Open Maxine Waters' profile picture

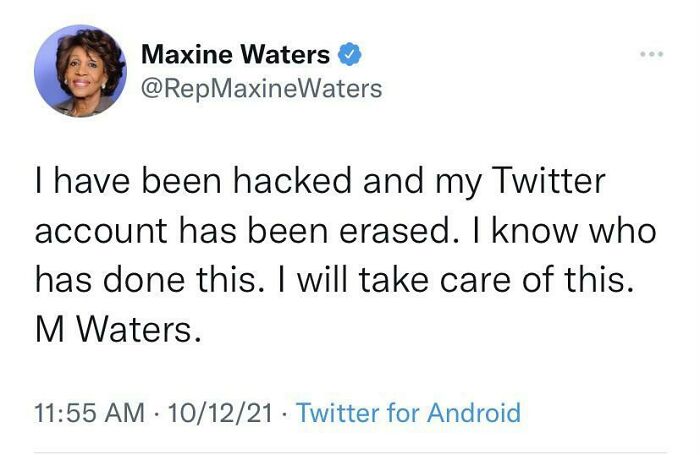pyautogui.click(x=80, y=70)
